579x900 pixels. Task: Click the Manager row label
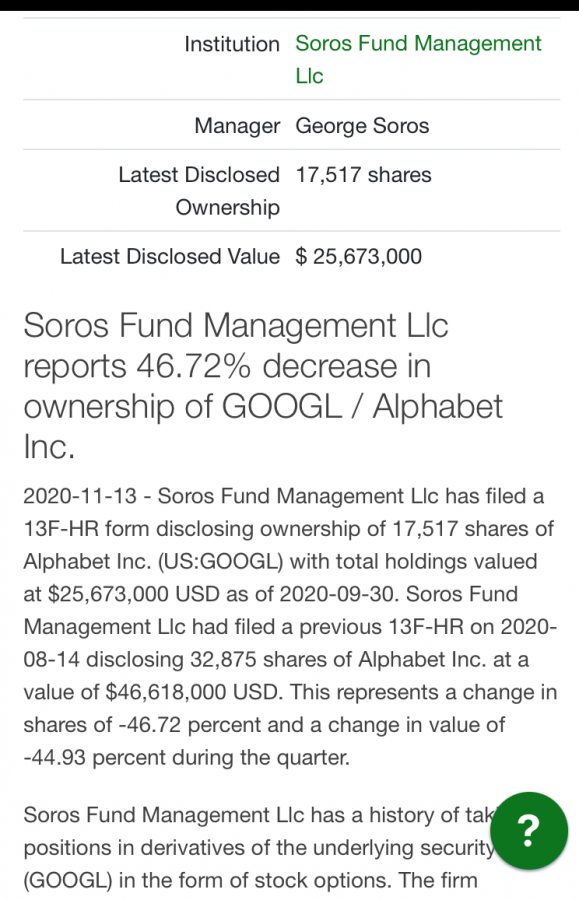point(237,126)
